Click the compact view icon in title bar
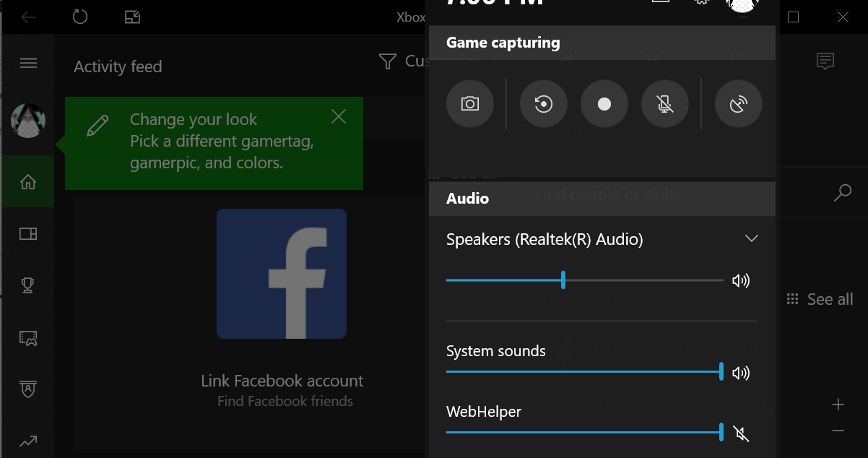The image size is (868, 458). pyautogui.click(x=132, y=17)
